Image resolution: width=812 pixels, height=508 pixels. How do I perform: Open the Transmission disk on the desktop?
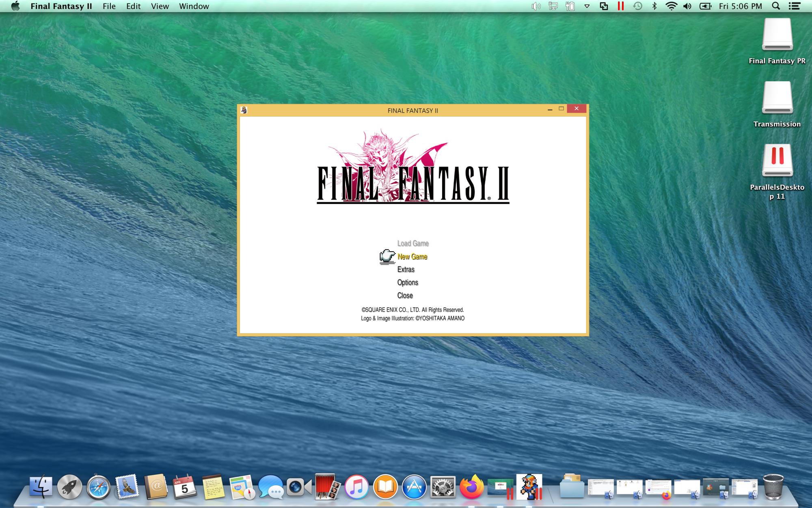click(x=777, y=98)
